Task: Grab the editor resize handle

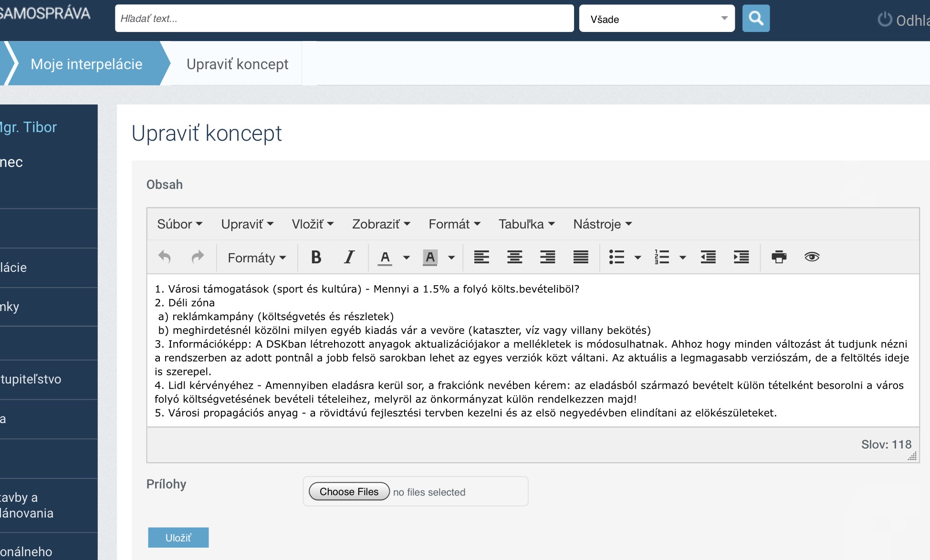Action: pos(912,456)
